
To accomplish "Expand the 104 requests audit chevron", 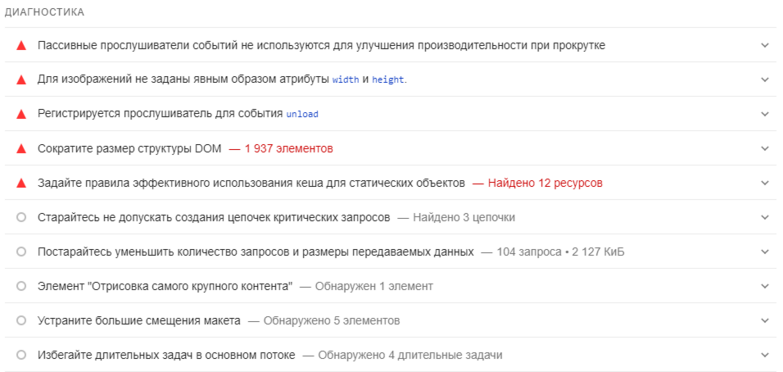I will 765,252.
